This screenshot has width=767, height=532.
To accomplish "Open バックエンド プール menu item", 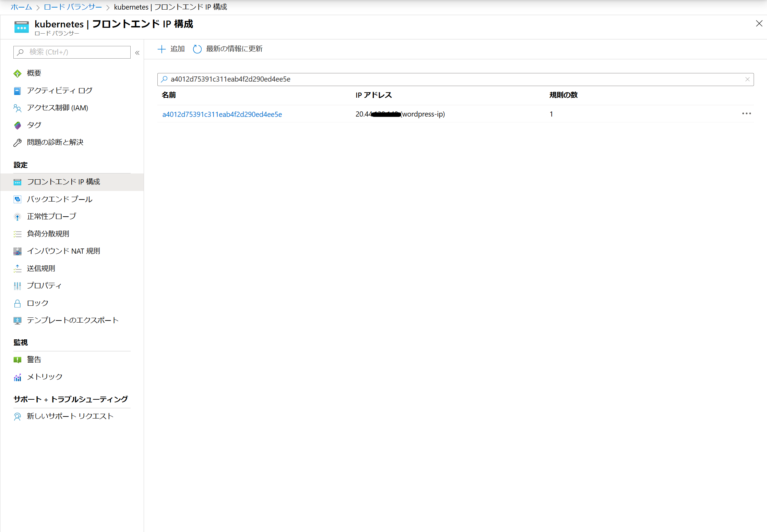I will (72, 199).
